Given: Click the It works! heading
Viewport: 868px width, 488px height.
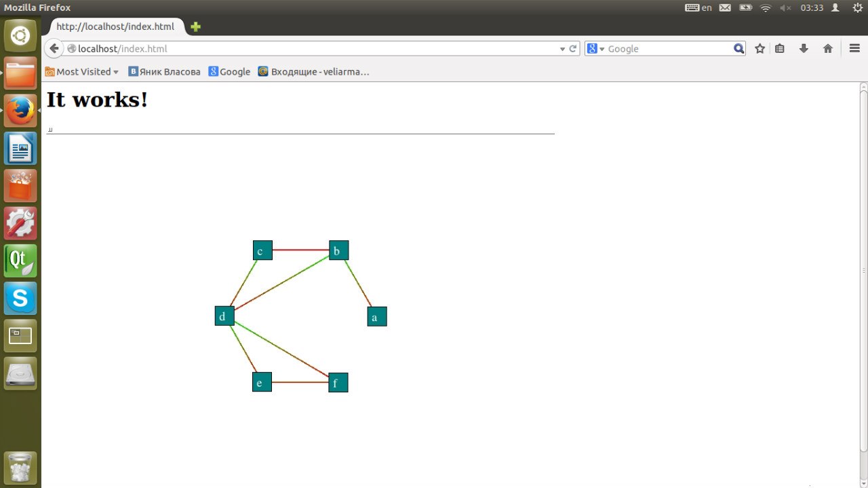Looking at the screenshot, I should point(97,100).
